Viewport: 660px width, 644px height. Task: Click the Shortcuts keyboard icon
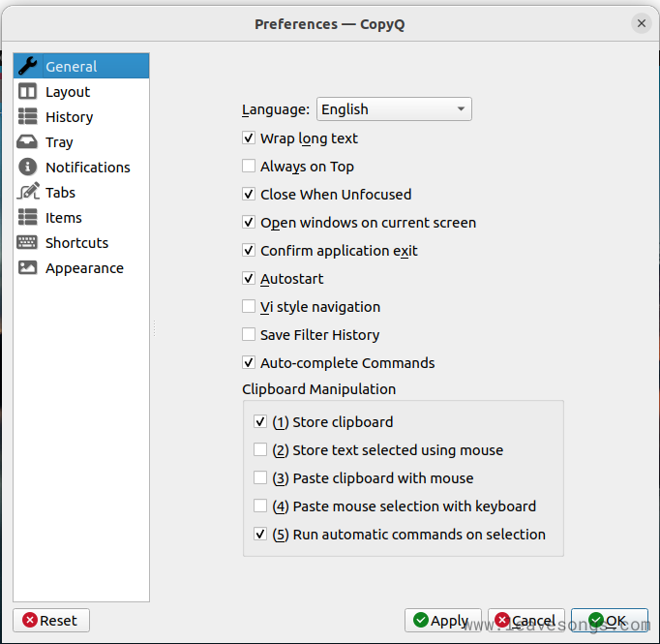pyautogui.click(x=27, y=243)
